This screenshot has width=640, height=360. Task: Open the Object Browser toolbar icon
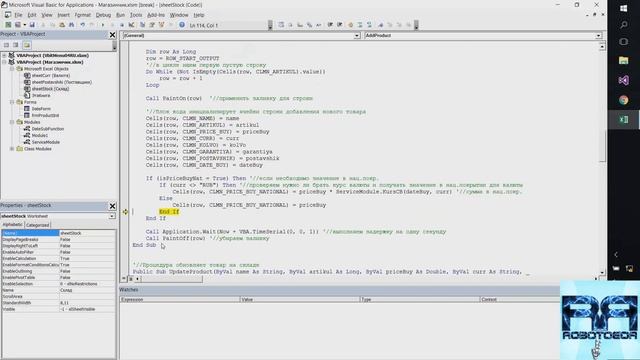click(x=161, y=25)
